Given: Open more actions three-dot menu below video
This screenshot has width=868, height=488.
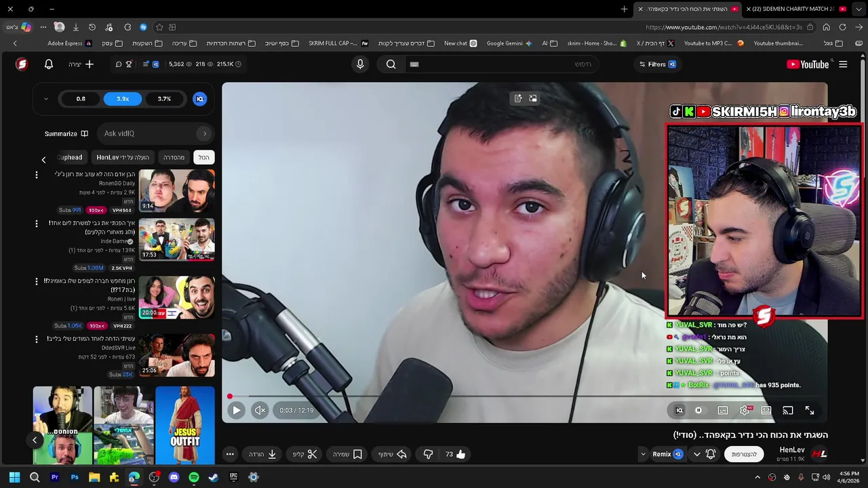Looking at the screenshot, I should tap(230, 454).
